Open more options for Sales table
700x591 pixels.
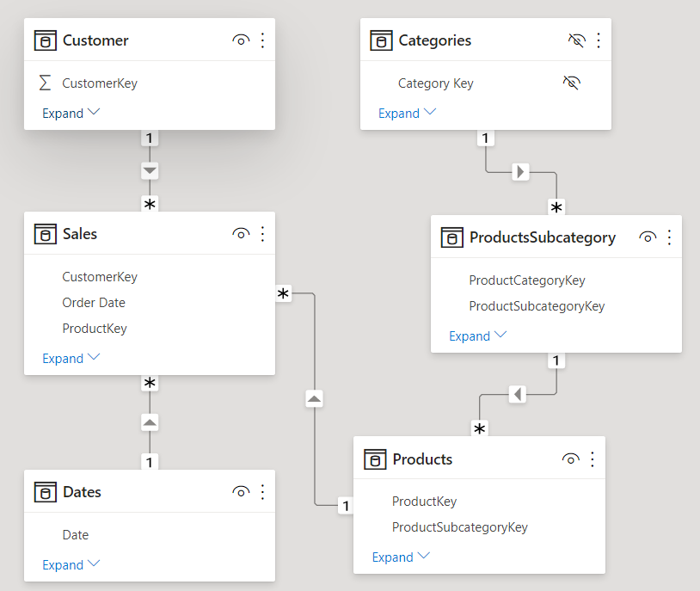point(263,234)
